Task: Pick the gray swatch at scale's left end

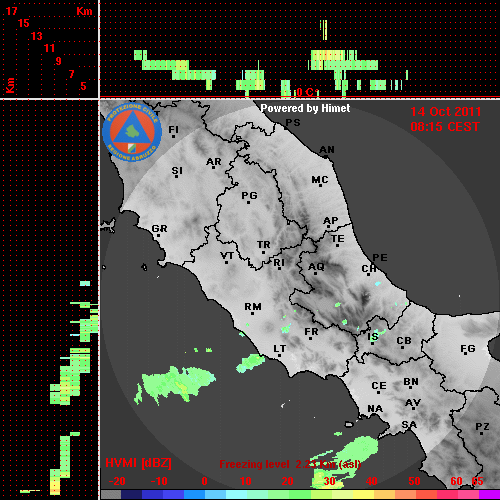Action: tap(111, 495)
